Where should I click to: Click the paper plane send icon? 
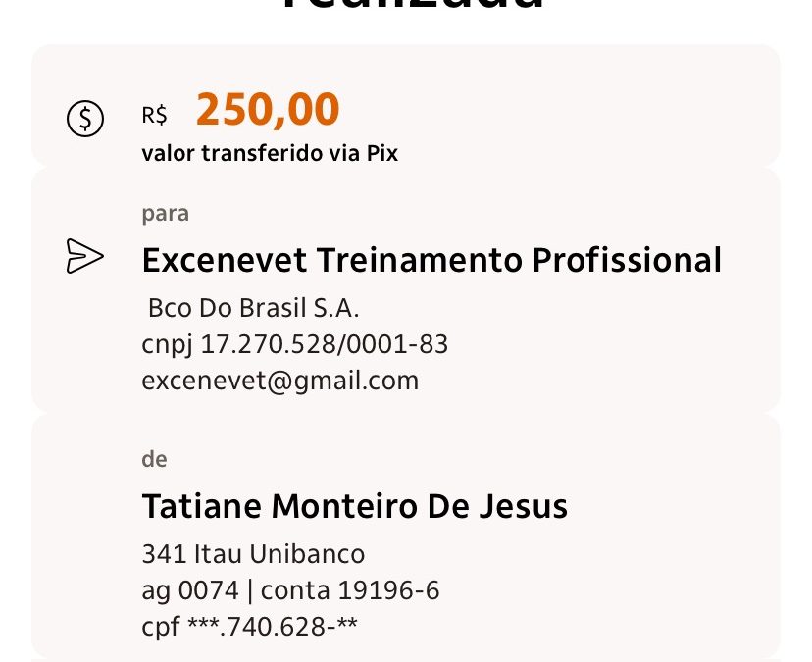[84, 256]
